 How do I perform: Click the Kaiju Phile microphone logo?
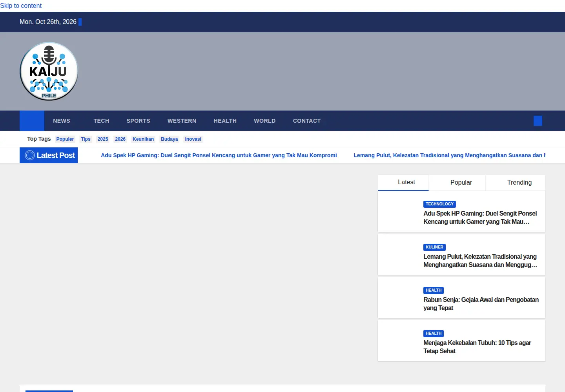pos(49,71)
